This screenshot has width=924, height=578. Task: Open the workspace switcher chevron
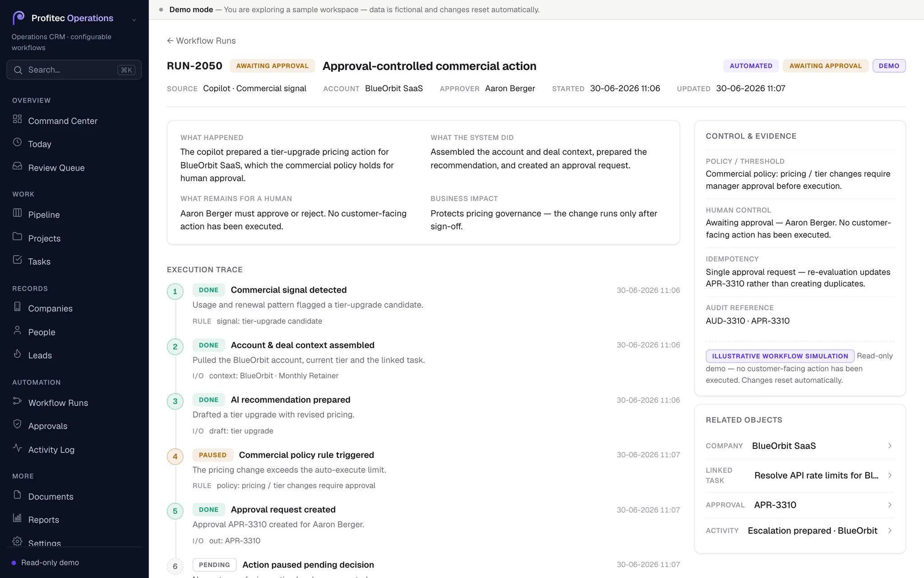(x=134, y=19)
